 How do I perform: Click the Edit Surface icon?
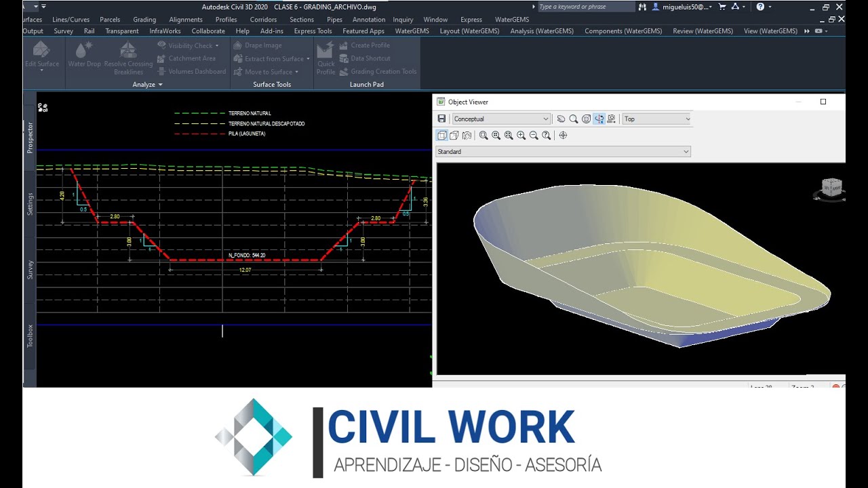pos(41,51)
